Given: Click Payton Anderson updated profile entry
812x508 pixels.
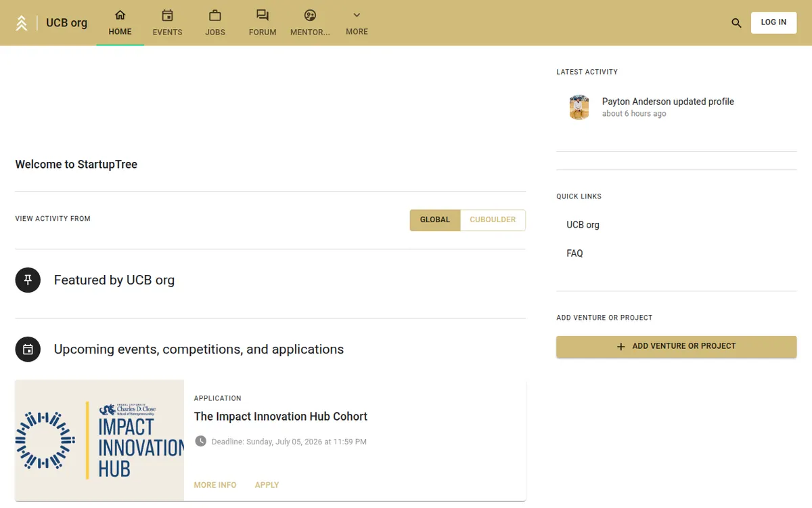Looking at the screenshot, I should point(668,102).
